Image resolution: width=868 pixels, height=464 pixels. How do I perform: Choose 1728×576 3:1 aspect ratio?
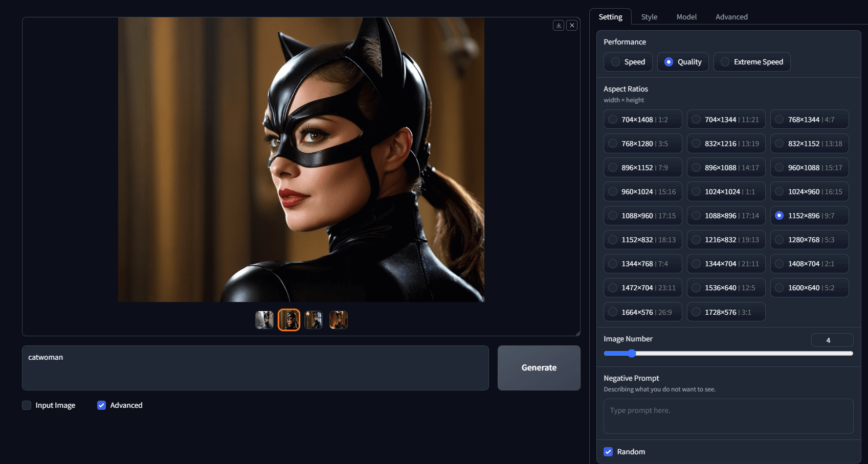point(726,312)
